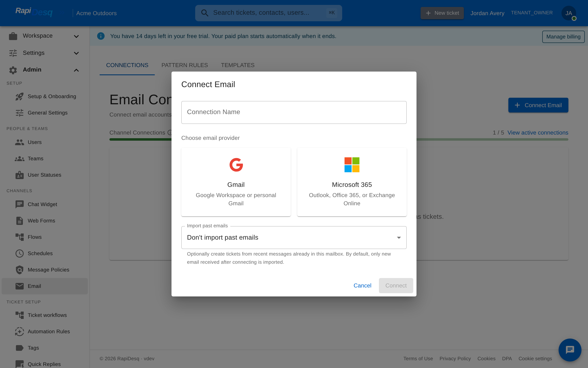Click the Chat Widget message icon

[x=19, y=204]
